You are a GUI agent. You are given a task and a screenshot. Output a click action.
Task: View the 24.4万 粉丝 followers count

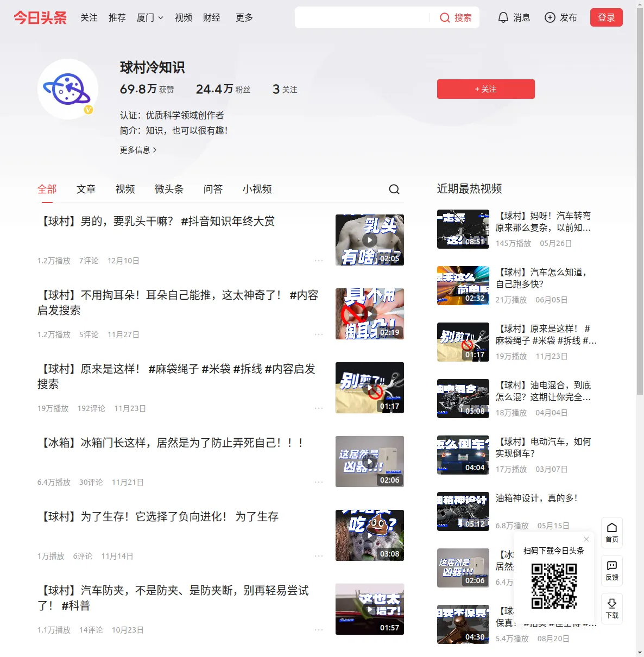[223, 89]
